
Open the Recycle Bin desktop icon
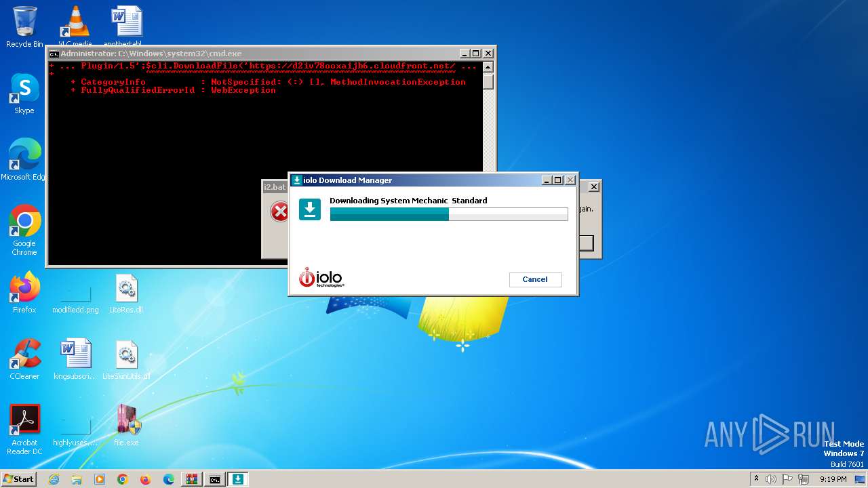point(24,27)
